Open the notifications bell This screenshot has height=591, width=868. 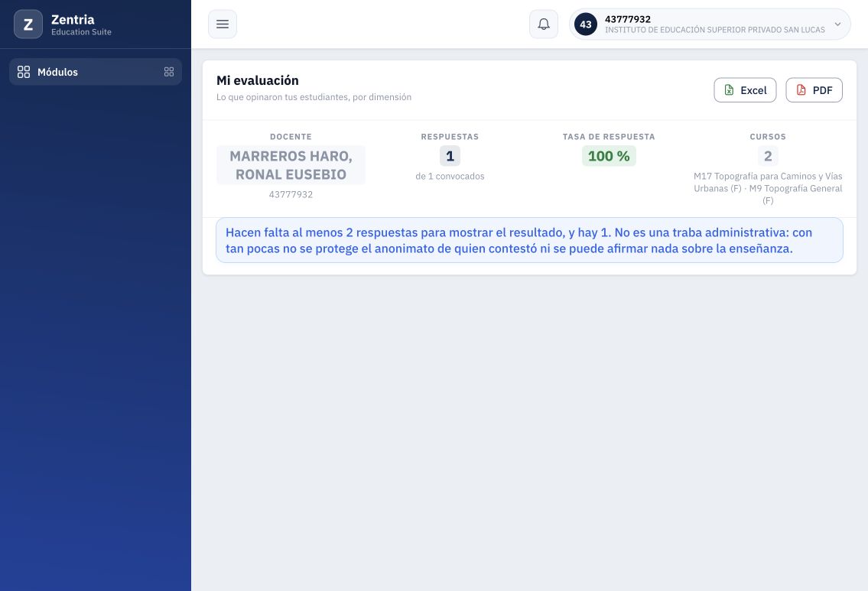[544, 24]
